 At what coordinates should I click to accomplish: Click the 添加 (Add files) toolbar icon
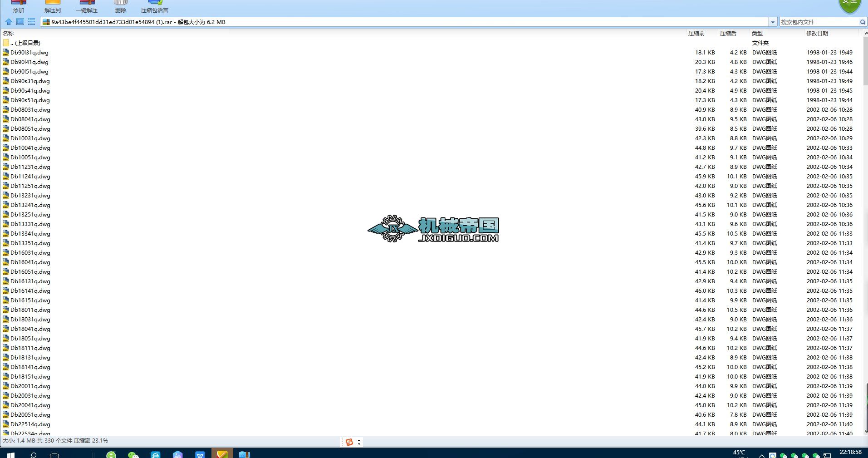[x=18, y=5]
